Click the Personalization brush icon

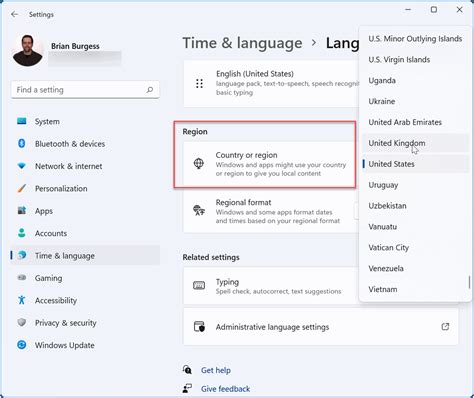click(22, 188)
